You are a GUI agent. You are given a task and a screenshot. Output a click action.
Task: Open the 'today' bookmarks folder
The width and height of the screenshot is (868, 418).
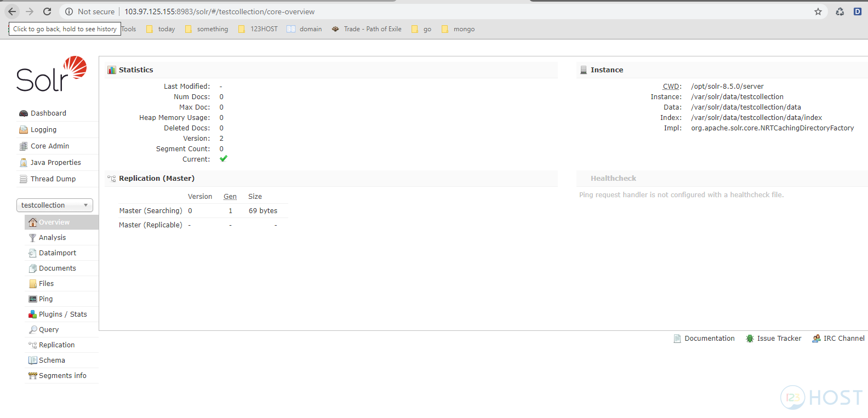(x=161, y=29)
